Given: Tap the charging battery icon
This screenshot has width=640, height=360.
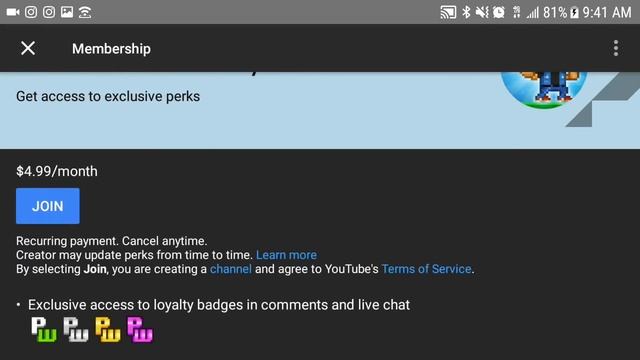Looking at the screenshot, I should click(574, 13).
